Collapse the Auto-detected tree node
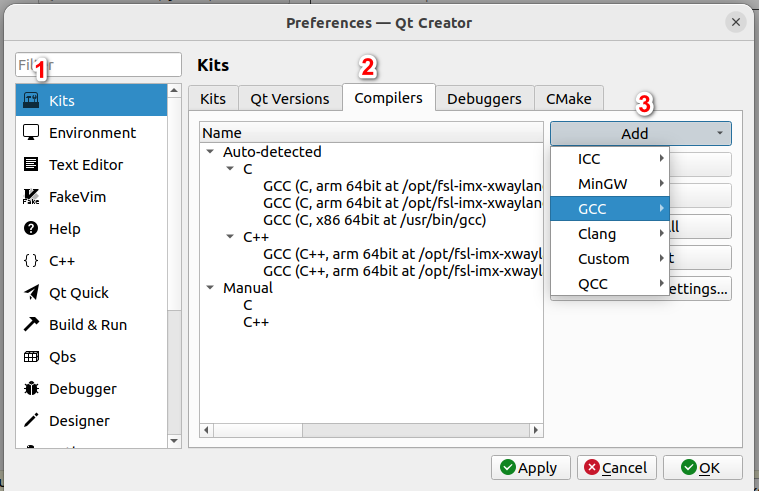The width and height of the screenshot is (759, 491). click(210, 153)
